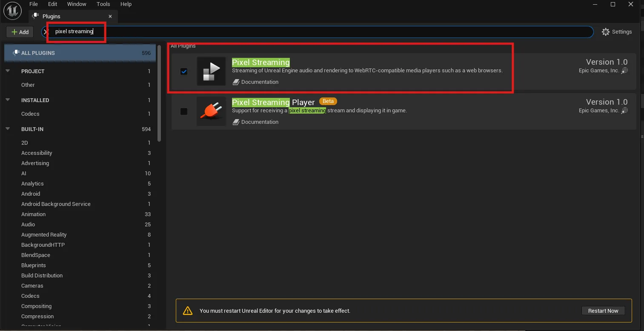Click the Plugins tab plug icon
This screenshot has width=644, height=331.
pyautogui.click(x=36, y=16)
